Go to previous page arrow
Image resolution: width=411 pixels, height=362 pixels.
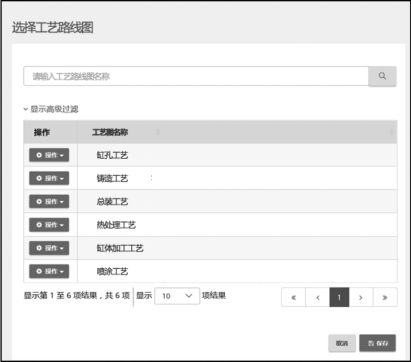point(318,297)
